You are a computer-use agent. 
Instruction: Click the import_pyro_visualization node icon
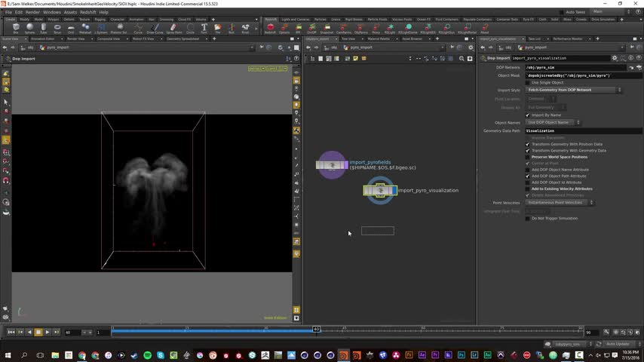[380, 190]
